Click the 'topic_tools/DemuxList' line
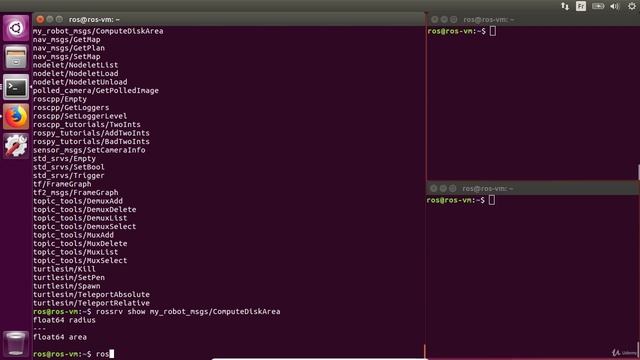Image resolution: width=640 pixels, height=360 pixels. pos(80,218)
